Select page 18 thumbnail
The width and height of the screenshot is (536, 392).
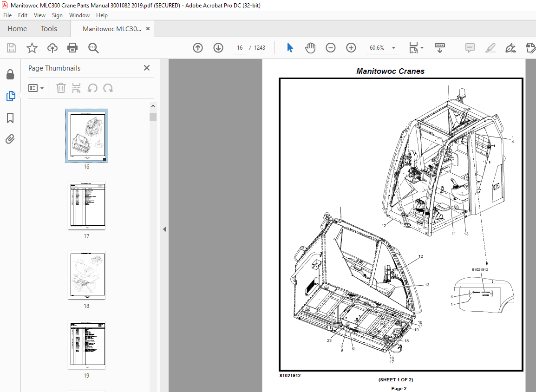(86, 275)
